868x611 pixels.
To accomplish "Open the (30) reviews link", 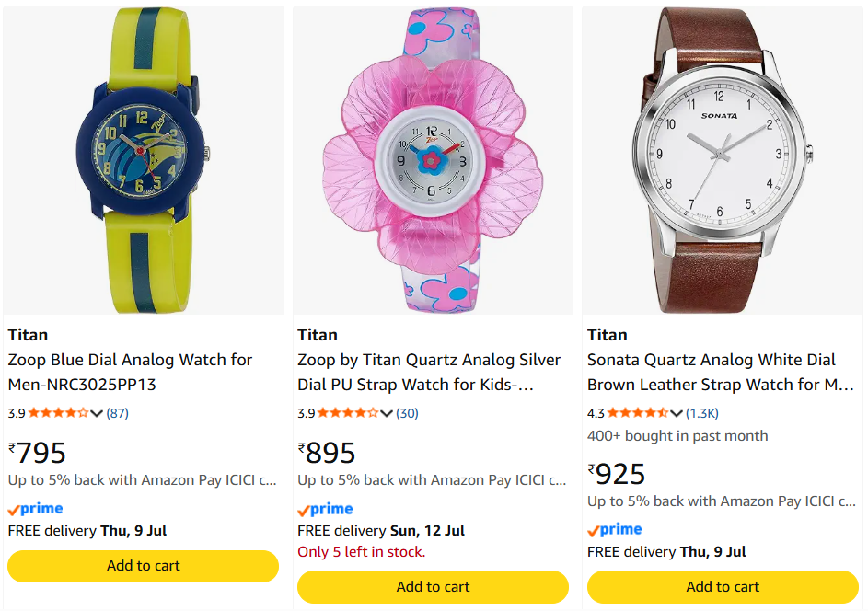I will coord(407,413).
